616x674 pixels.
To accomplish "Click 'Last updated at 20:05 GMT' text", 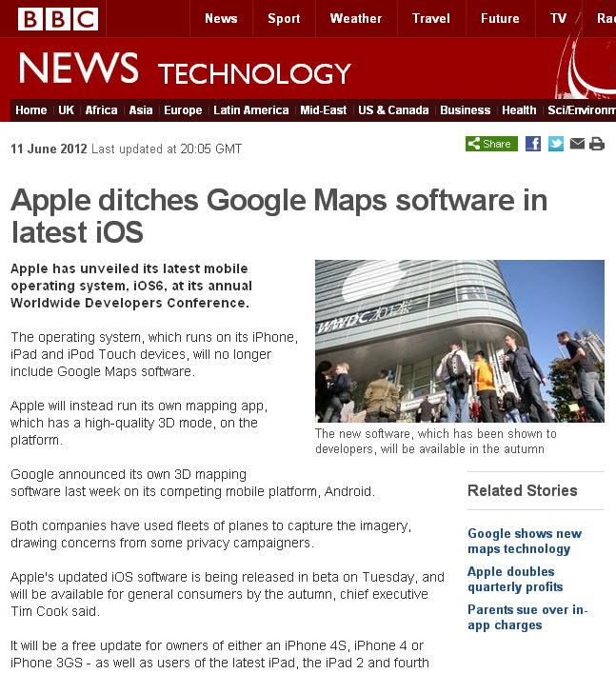I will pos(167,149).
